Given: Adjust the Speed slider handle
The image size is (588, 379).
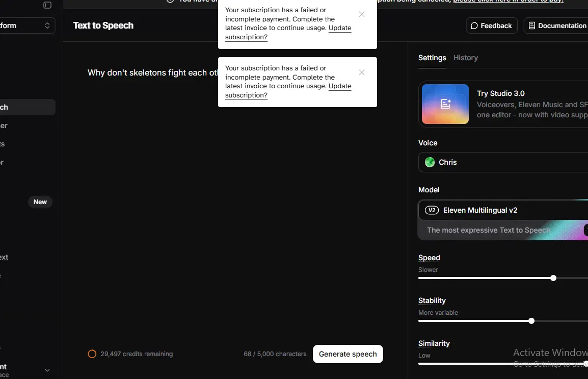Looking at the screenshot, I should [x=553, y=278].
